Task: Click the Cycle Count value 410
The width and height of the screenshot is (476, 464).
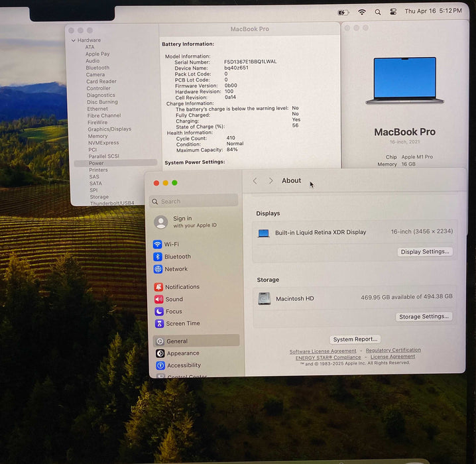Action: click(x=231, y=138)
